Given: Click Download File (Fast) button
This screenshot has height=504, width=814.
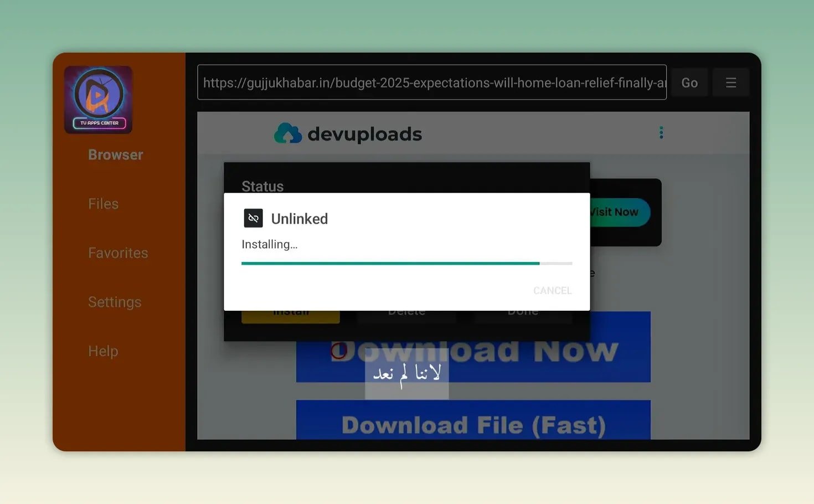Looking at the screenshot, I should tap(473, 420).
